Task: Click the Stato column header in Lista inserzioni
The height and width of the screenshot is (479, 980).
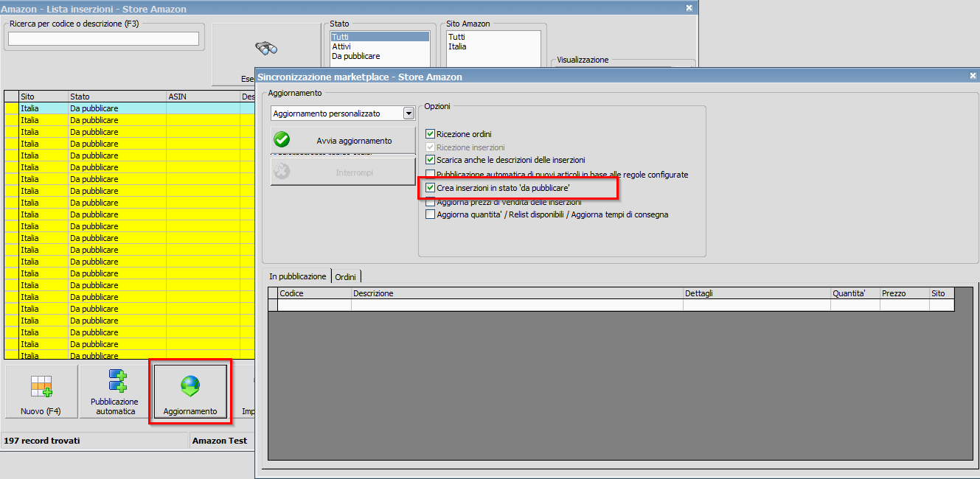Action: (x=117, y=97)
